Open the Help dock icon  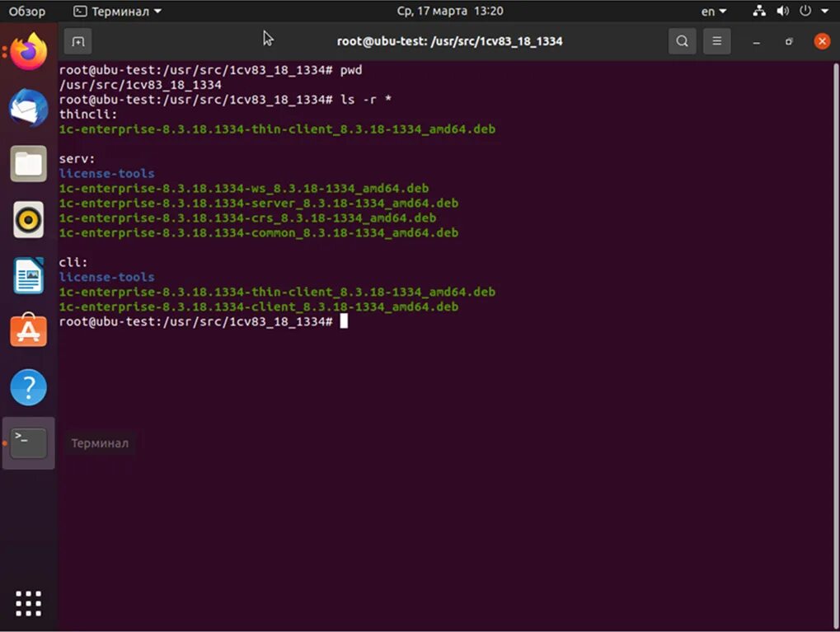click(28, 387)
